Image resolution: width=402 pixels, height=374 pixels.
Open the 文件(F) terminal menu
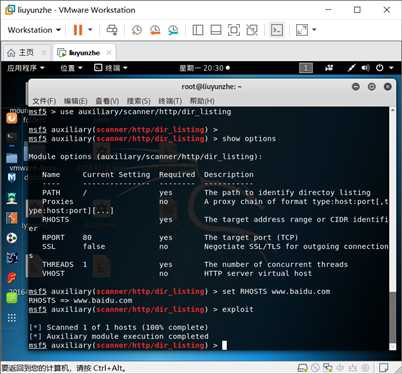click(44, 101)
